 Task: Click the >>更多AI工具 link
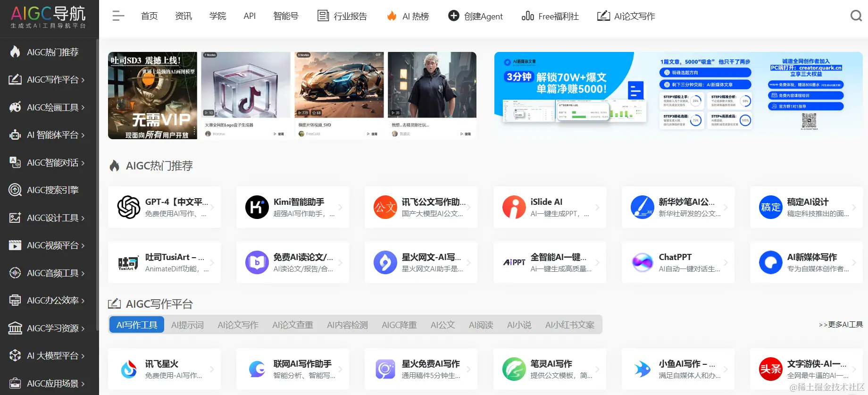841,325
